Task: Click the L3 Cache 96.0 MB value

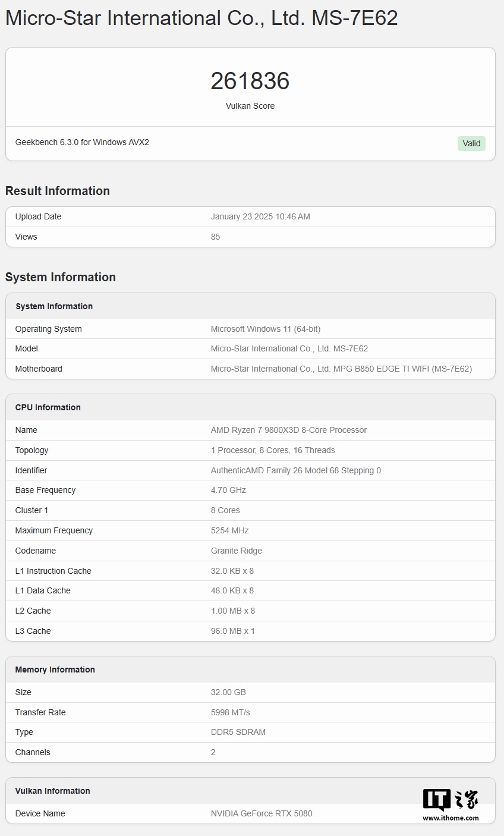Action: click(233, 631)
